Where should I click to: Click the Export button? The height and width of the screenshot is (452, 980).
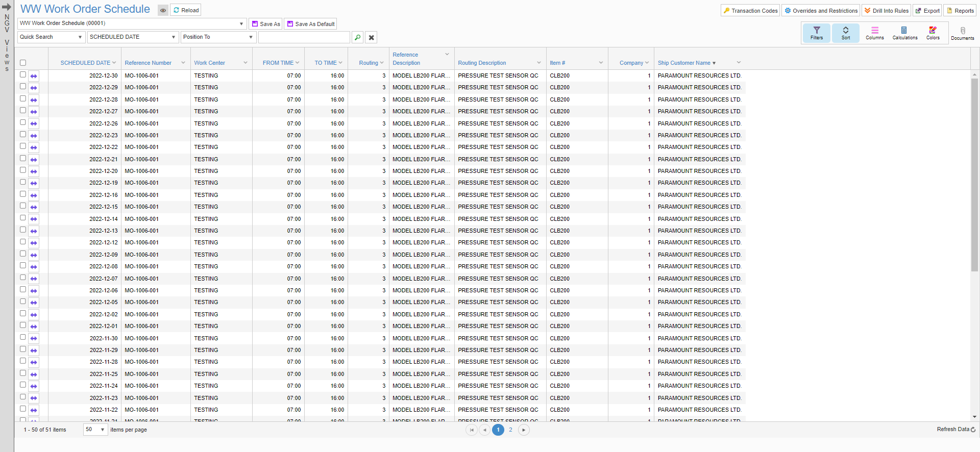927,11
